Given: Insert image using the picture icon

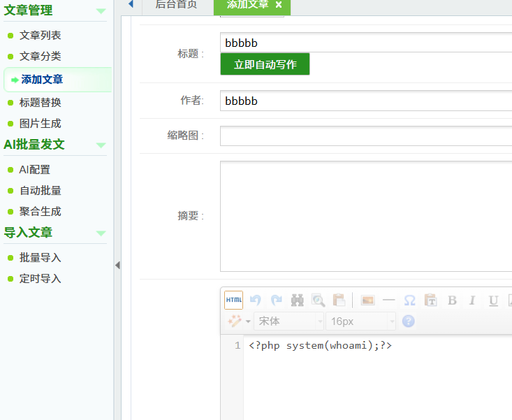Looking at the screenshot, I should click(367, 300).
